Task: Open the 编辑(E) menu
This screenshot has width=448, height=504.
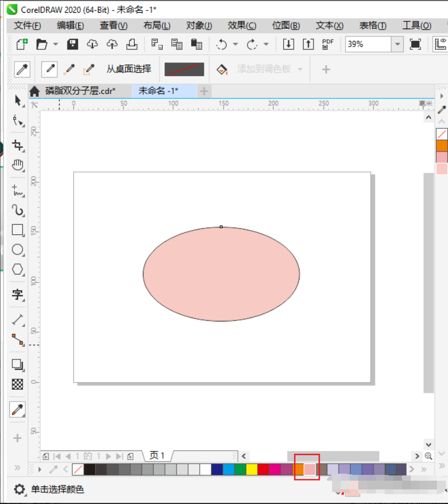Action: pyautogui.click(x=70, y=26)
